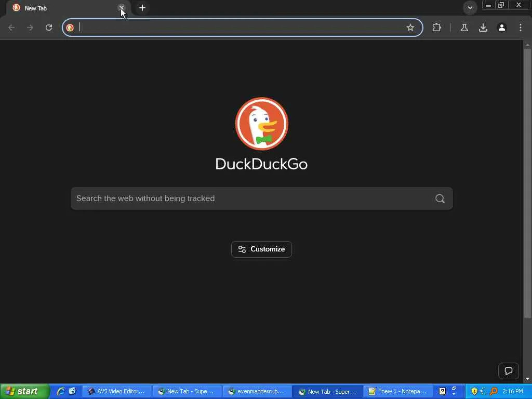Open the three-dot browser menu
532x399 pixels.
tap(521, 28)
